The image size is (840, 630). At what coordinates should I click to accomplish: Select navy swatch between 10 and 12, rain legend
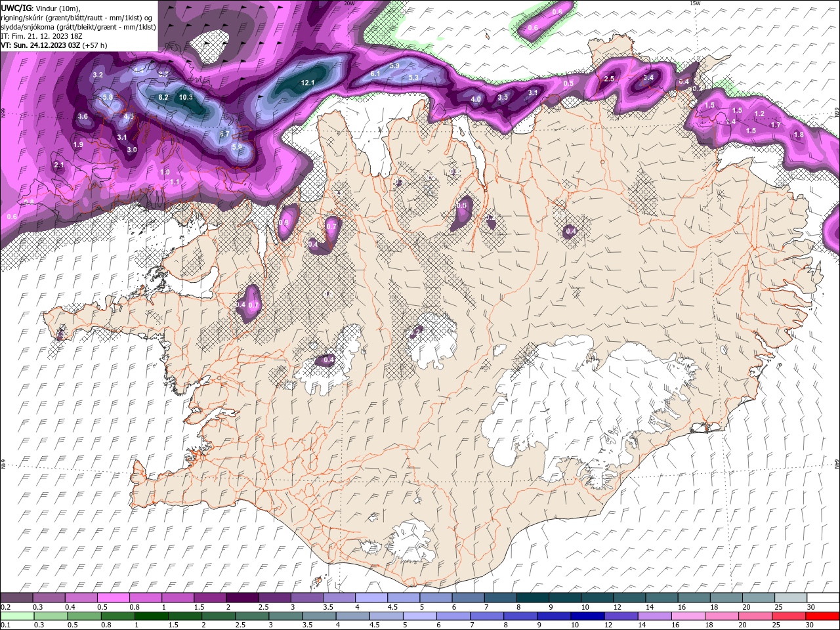pos(587,616)
